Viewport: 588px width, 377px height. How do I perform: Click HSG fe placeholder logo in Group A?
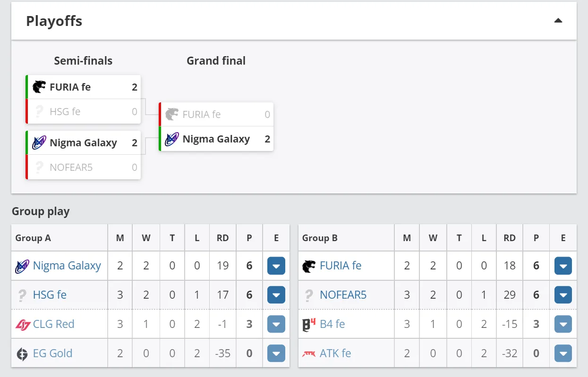tap(22, 295)
